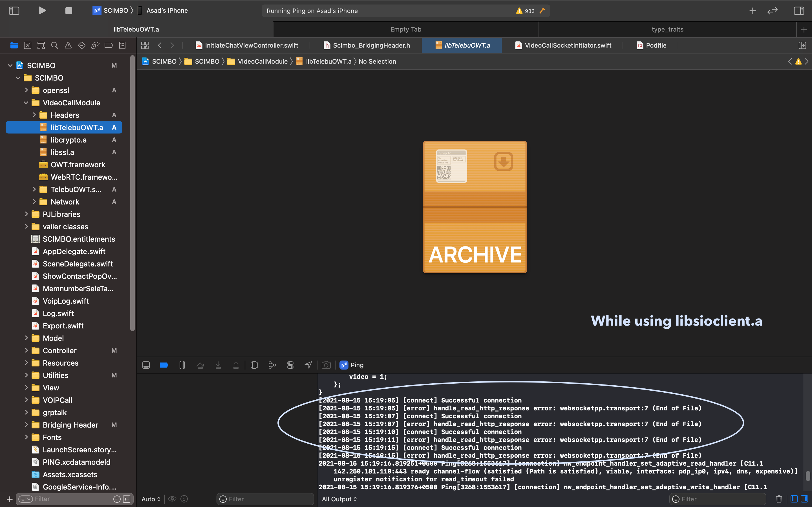This screenshot has height=507, width=812.
Task: Select the type_traits window tab
Action: [668, 29]
